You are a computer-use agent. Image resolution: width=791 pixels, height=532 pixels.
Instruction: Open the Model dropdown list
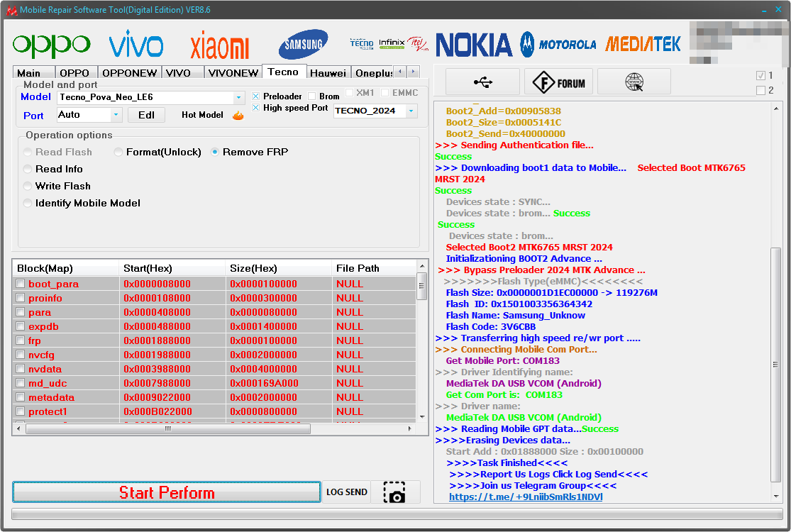(238, 97)
